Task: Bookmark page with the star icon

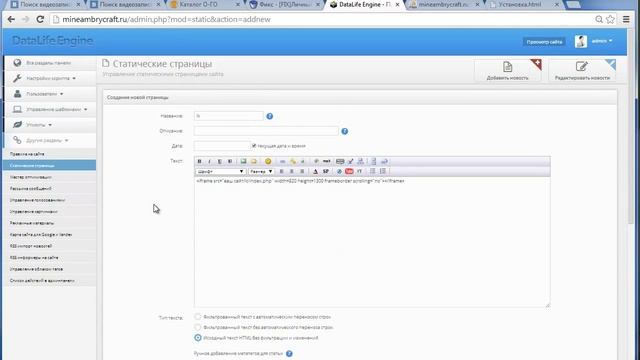Action: tap(610, 19)
